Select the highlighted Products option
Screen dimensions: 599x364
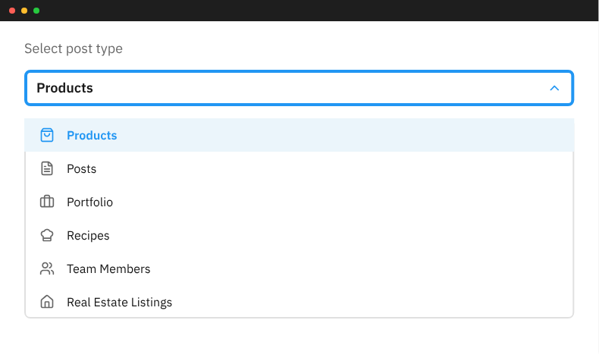(92, 135)
